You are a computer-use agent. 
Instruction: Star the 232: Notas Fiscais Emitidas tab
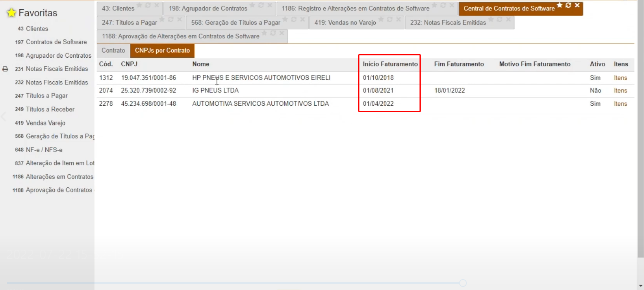click(x=491, y=19)
